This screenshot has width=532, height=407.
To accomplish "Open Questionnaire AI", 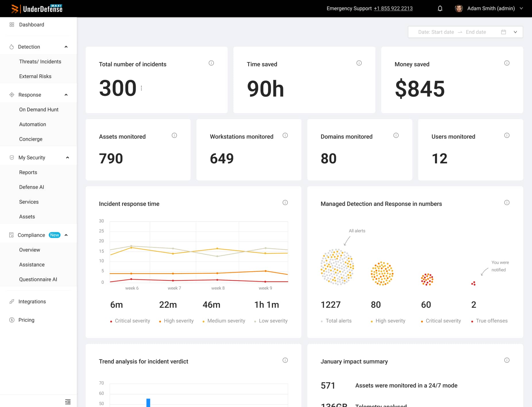I will (x=38, y=279).
